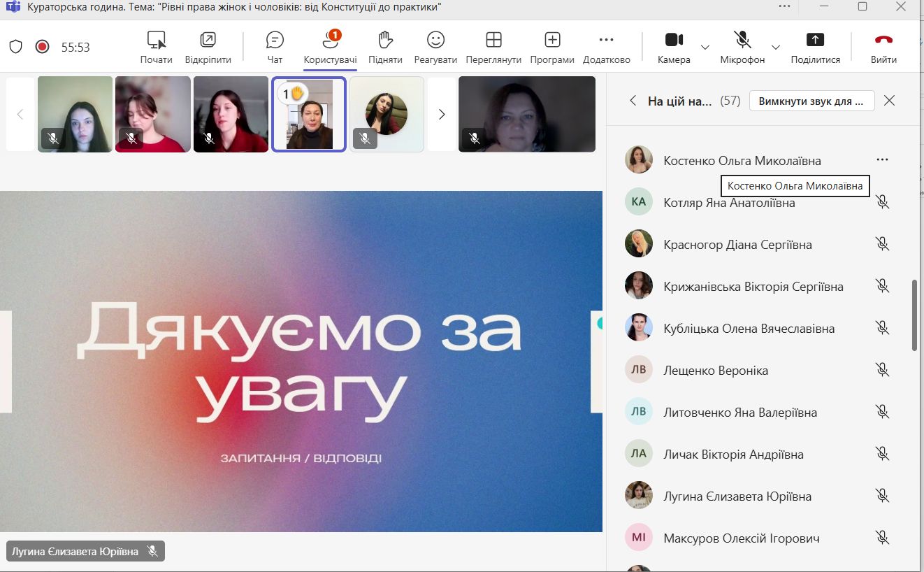Raise hand with the Підняти icon

tap(385, 46)
